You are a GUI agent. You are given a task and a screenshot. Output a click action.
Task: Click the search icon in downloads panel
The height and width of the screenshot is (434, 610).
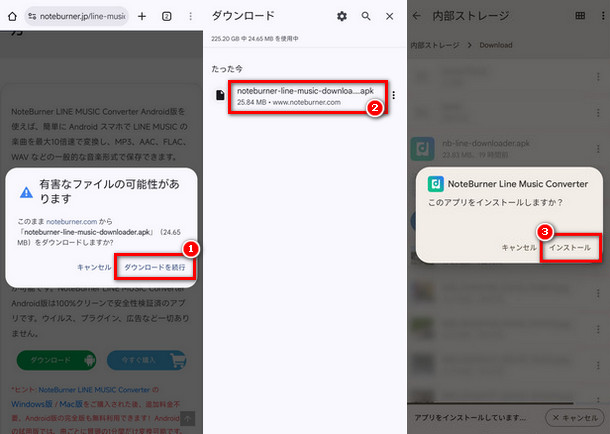point(366,16)
